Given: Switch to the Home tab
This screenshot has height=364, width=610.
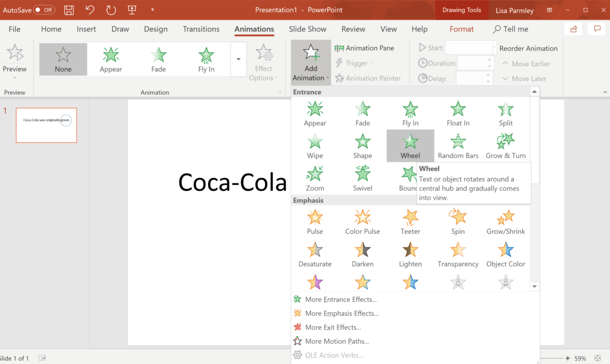Looking at the screenshot, I should click(51, 29).
